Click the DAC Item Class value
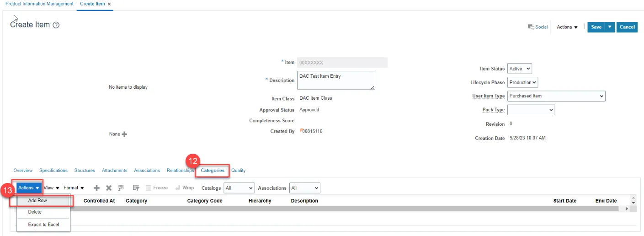The width and height of the screenshot is (644, 236). [315, 98]
